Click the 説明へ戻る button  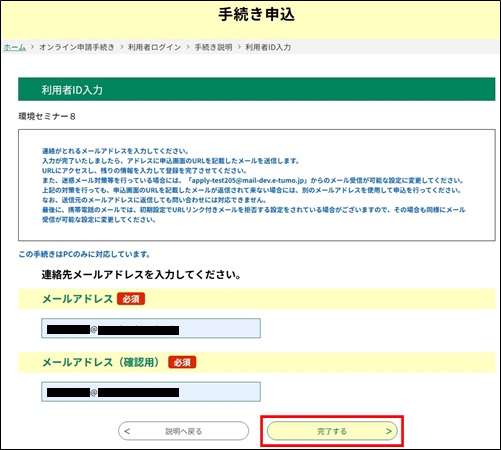(x=183, y=431)
